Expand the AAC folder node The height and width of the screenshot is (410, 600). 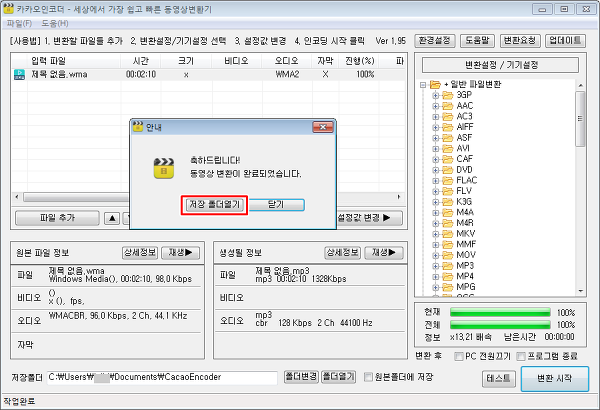point(435,106)
